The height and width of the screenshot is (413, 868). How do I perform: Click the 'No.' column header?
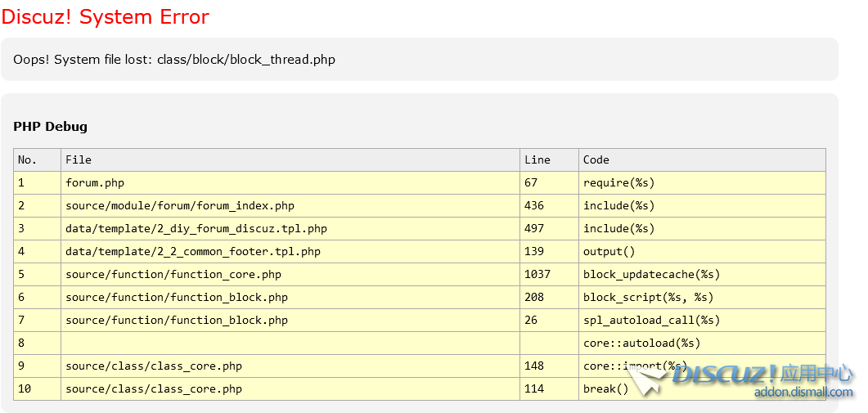tap(37, 160)
